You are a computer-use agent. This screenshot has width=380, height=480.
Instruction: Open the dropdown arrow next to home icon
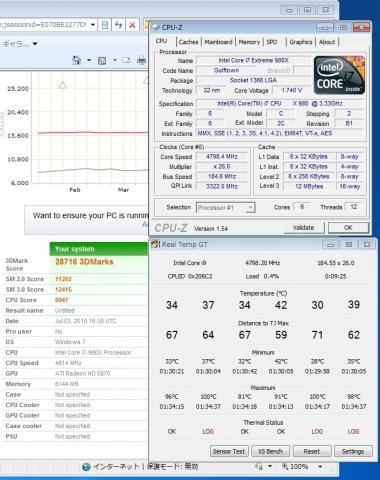pos(89,60)
